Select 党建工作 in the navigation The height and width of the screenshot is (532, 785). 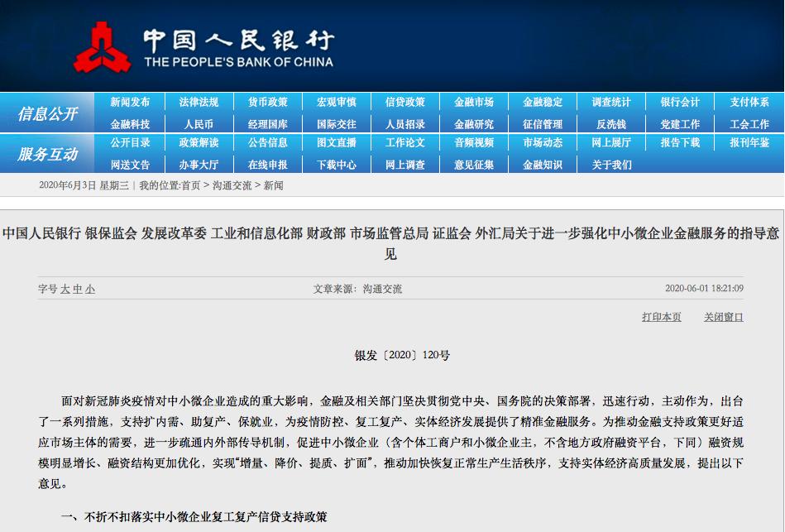click(x=680, y=124)
